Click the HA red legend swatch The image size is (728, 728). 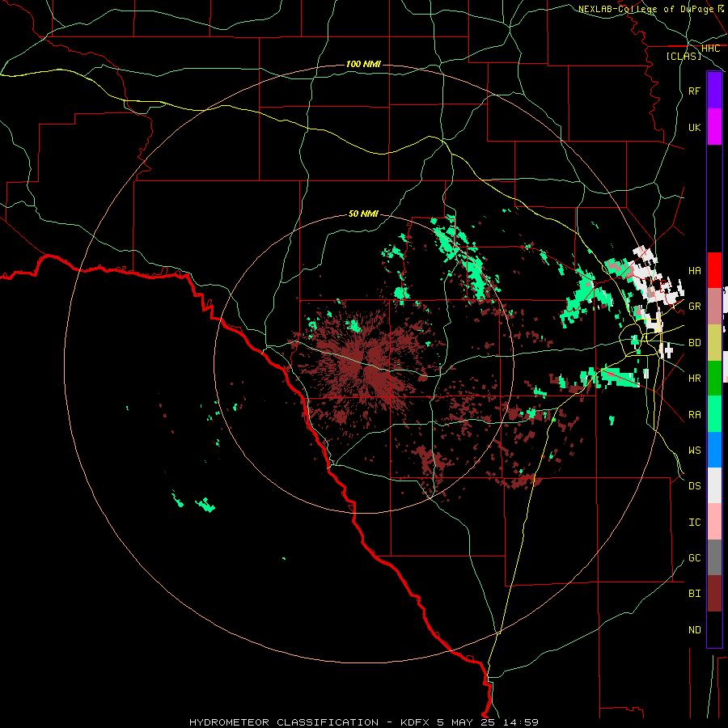[714, 270]
